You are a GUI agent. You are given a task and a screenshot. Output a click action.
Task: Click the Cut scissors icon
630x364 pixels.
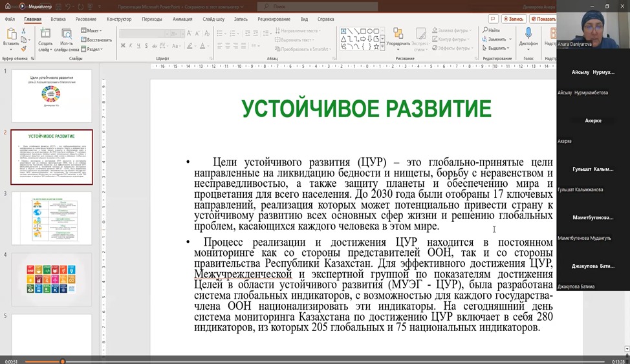click(x=24, y=31)
